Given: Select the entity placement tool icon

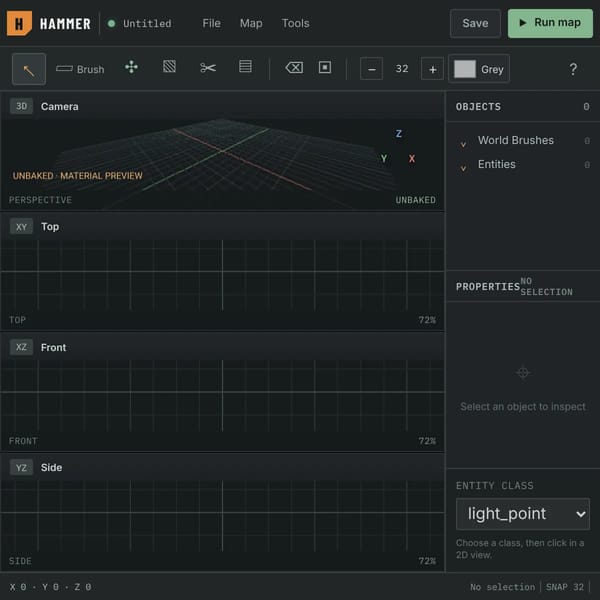Looking at the screenshot, I should pos(131,67).
